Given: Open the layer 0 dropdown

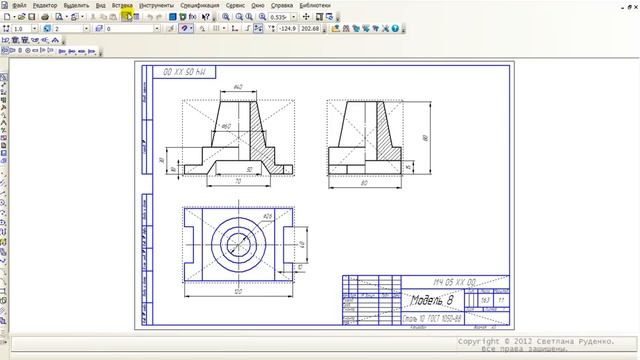Looking at the screenshot, I should click(x=157, y=29).
